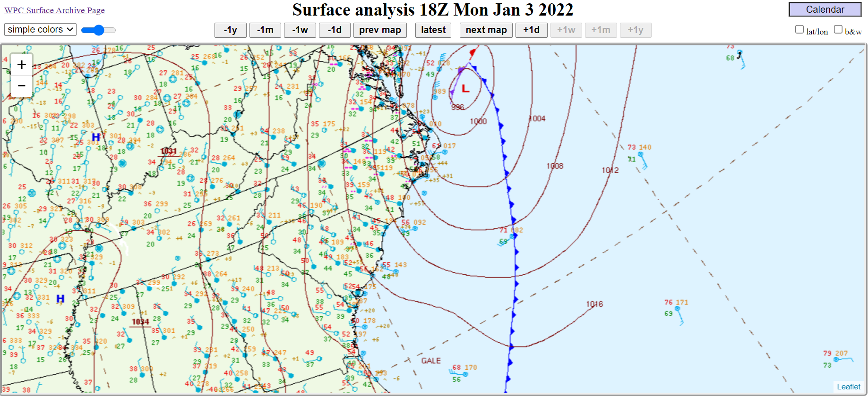The width and height of the screenshot is (868, 396).
Task: Click the 1004 isobar label
Action: click(x=537, y=118)
